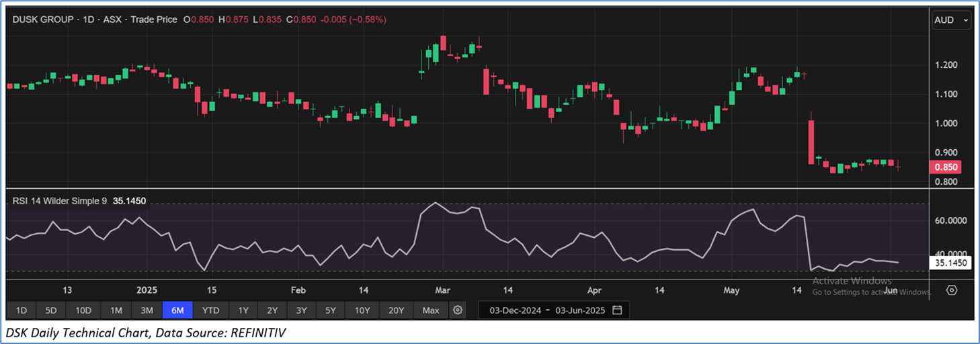Select the 3M time range
Image resolution: width=980 pixels, height=344 pixels.
(x=147, y=310)
